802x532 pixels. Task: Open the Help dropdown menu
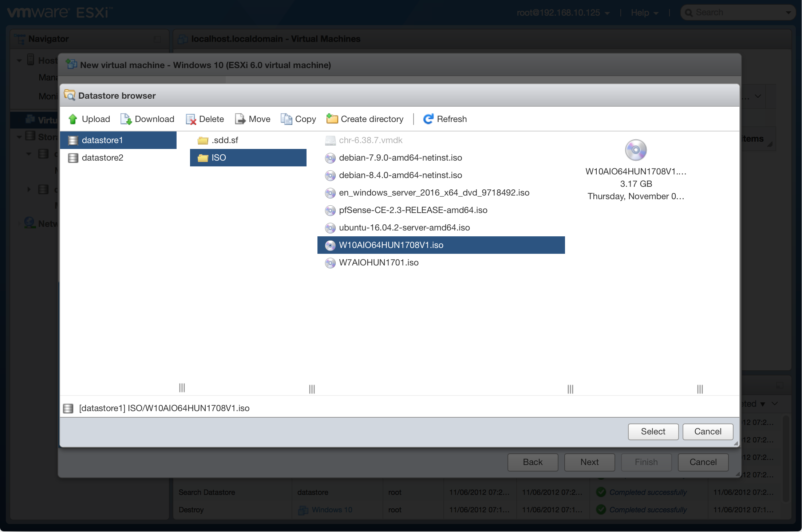tap(644, 13)
